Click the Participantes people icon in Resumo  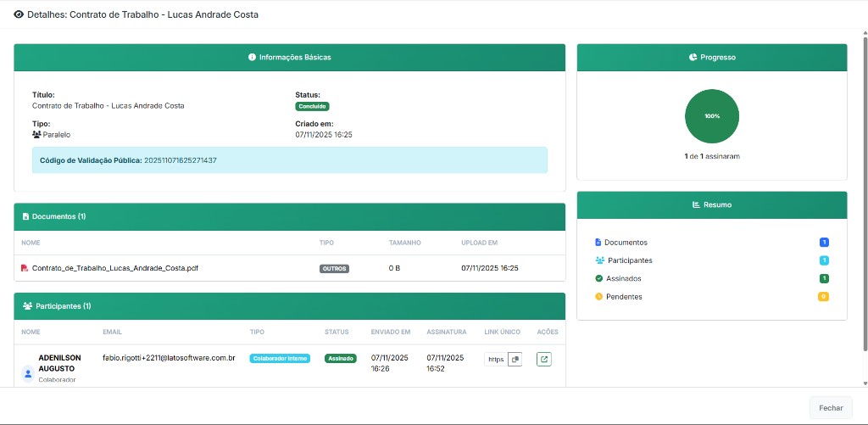click(x=599, y=260)
